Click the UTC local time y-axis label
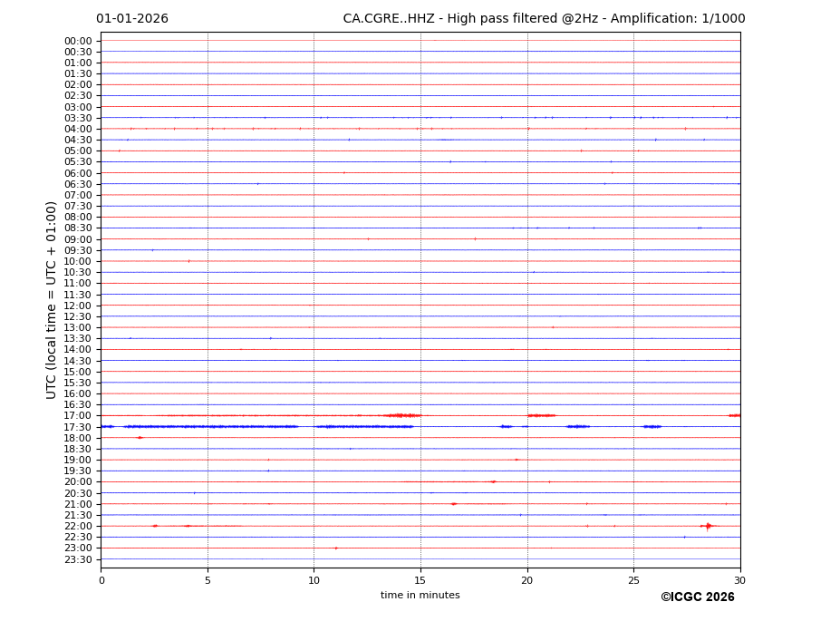 (53, 299)
